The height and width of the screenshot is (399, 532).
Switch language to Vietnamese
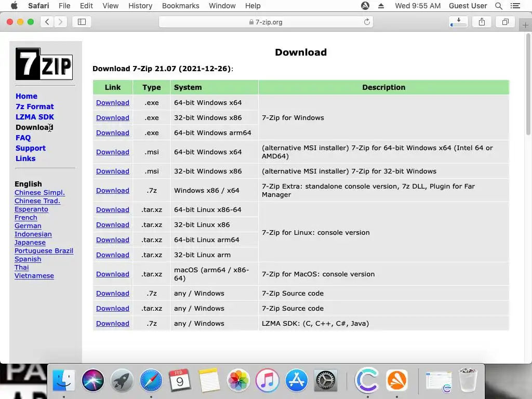(34, 275)
